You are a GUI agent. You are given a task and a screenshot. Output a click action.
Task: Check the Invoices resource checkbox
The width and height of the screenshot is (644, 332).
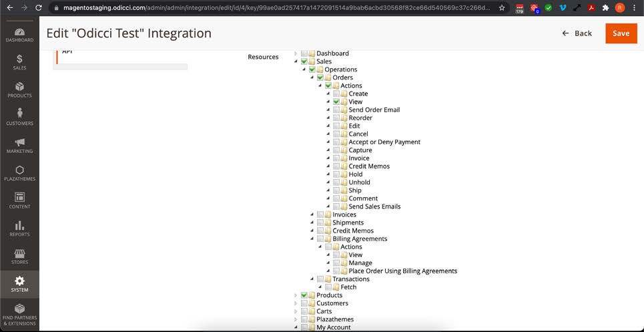tap(320, 215)
